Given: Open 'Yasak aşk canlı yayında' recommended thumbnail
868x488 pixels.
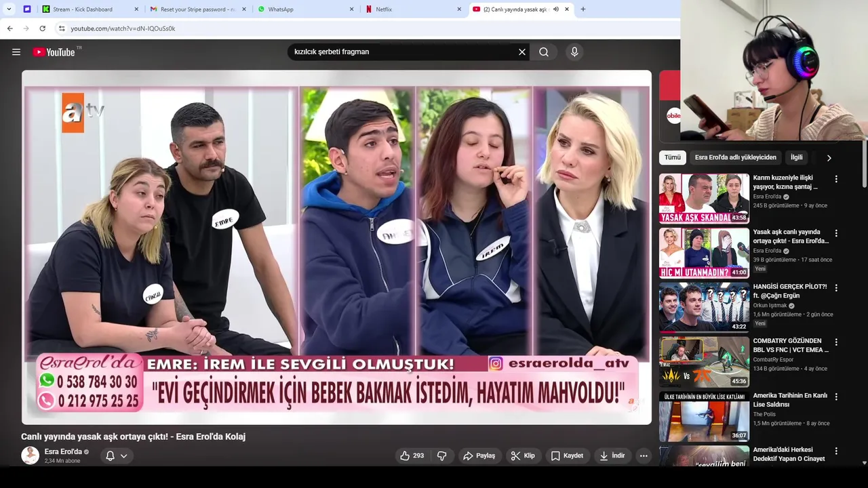Looking at the screenshot, I should click(704, 253).
